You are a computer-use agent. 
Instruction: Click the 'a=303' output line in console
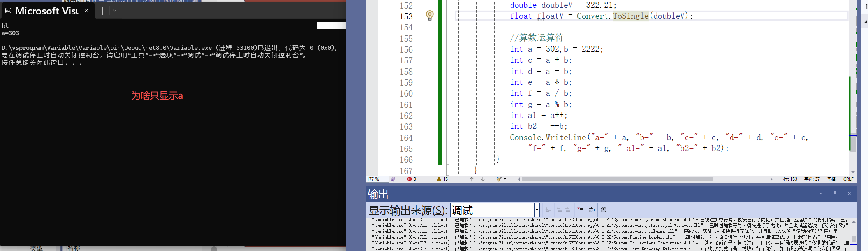10,33
